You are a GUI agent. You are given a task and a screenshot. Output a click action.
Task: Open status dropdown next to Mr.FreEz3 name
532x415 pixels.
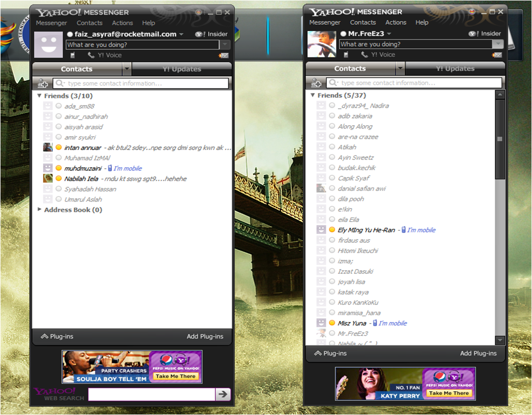pyautogui.click(x=389, y=34)
